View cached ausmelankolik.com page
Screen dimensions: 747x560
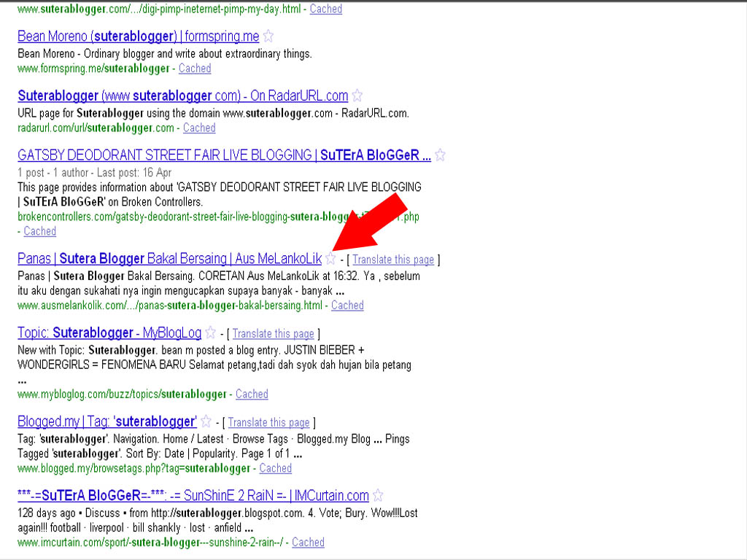tap(347, 306)
